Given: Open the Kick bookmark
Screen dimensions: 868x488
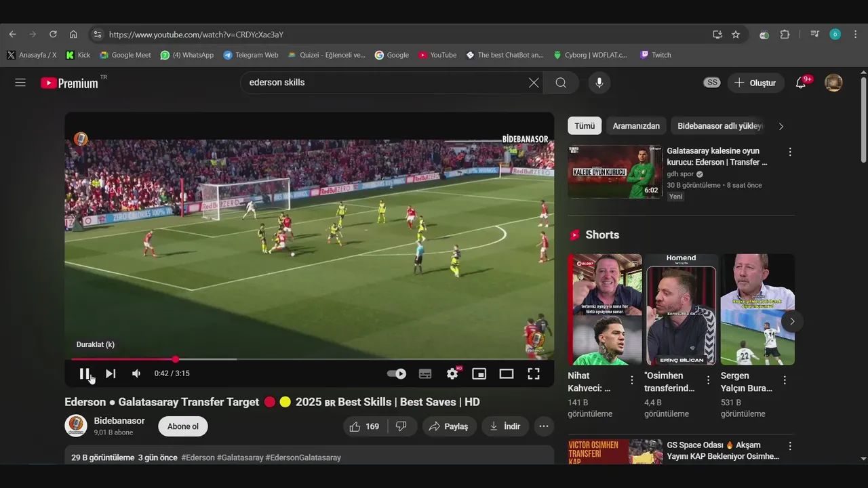Looking at the screenshot, I should [78, 55].
